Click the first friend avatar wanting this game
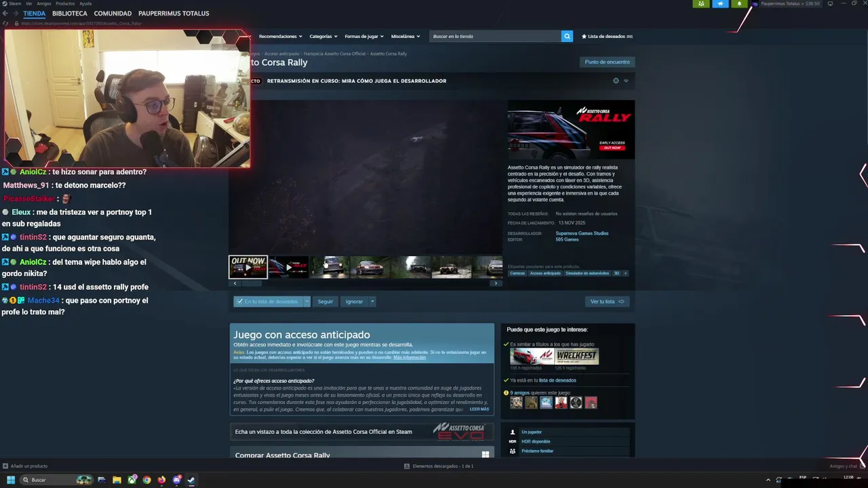The height and width of the screenshot is (488, 868). [x=516, y=403]
